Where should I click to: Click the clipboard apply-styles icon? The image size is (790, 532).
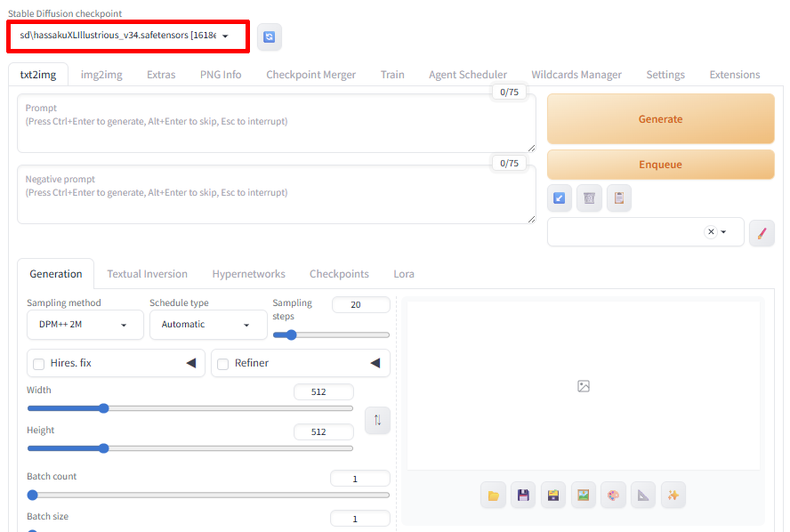click(x=619, y=198)
